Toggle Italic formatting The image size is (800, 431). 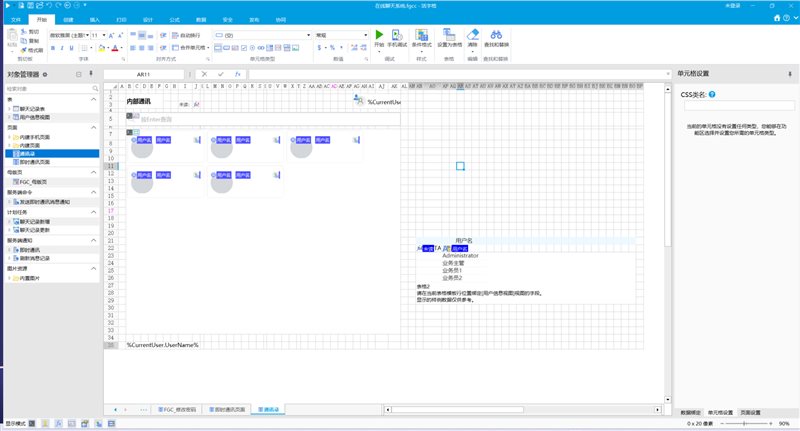pos(62,48)
